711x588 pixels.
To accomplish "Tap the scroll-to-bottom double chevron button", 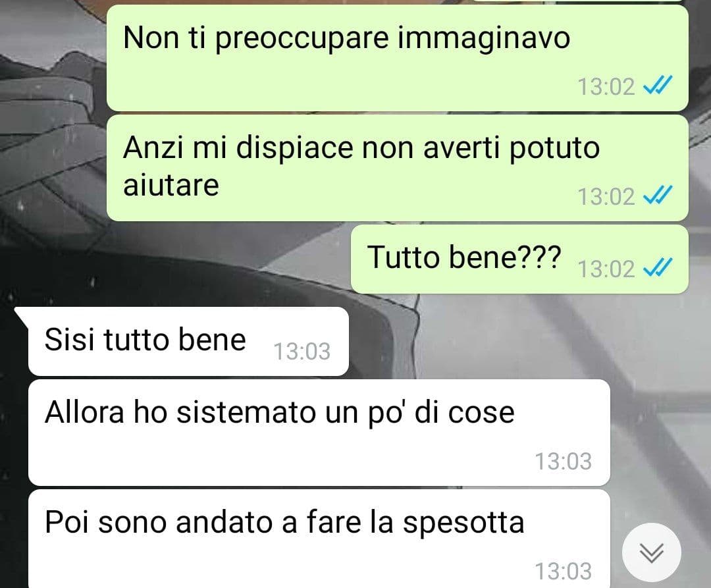I will tap(652, 552).
